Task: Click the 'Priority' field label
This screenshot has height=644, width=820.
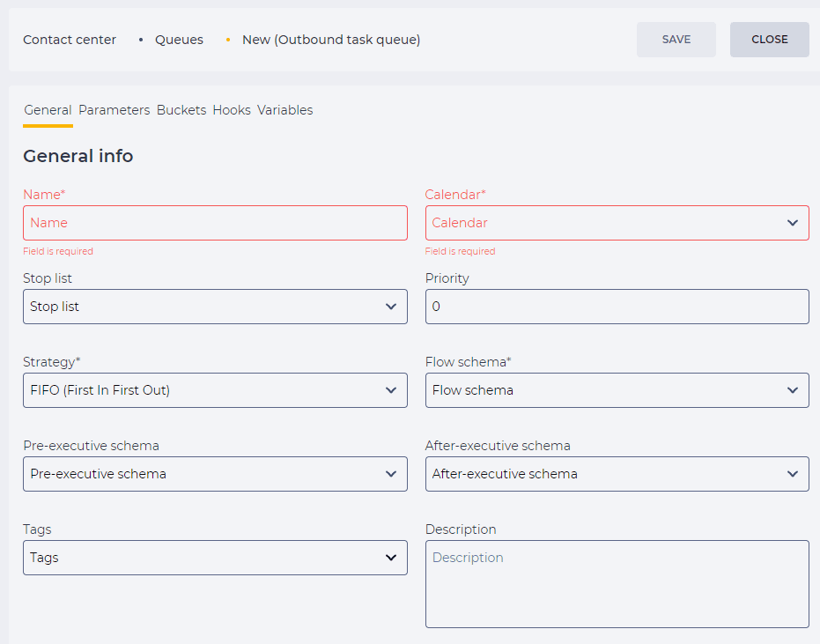Action: click(447, 278)
